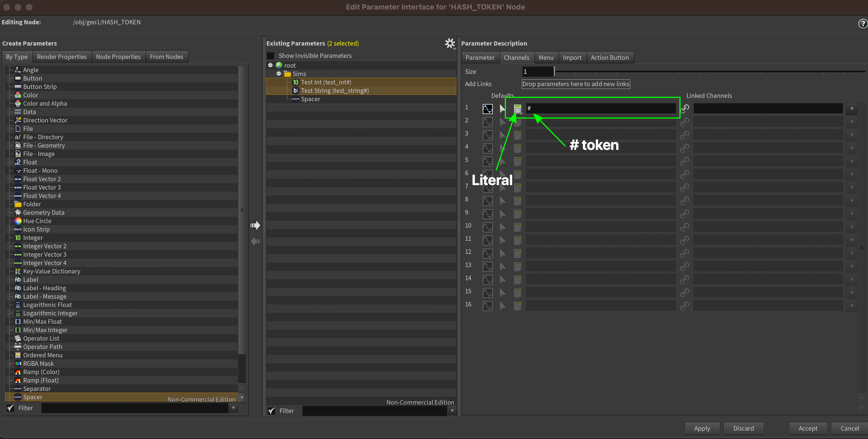Toggle the Existing Parameters Filter checkbox

tap(271, 411)
